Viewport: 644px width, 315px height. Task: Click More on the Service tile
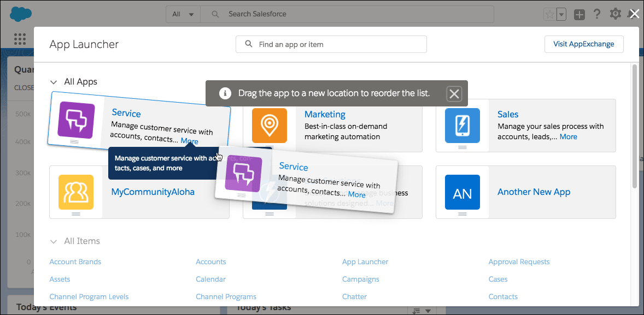tap(189, 141)
